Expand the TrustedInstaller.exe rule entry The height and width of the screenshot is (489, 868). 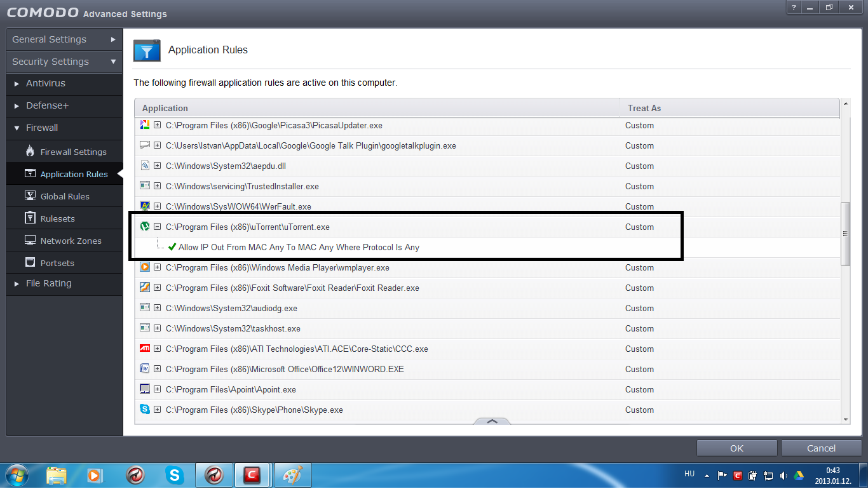click(x=158, y=186)
